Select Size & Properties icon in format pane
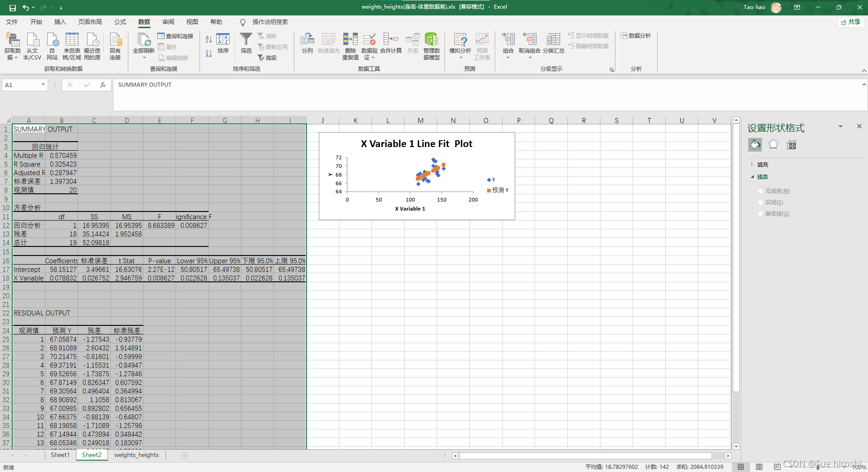868x472 pixels. [x=791, y=145]
